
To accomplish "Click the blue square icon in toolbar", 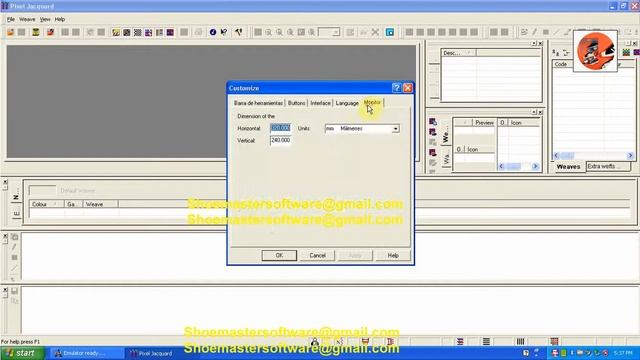I will 390,32.
